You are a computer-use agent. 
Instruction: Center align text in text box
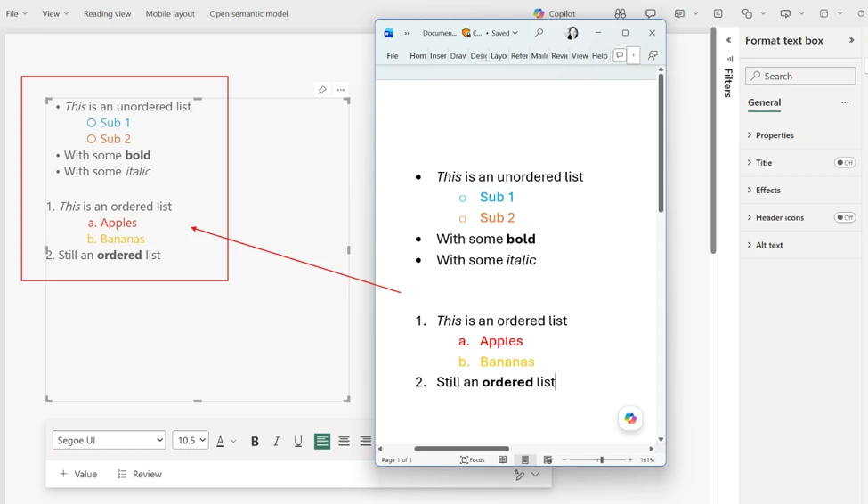pyautogui.click(x=344, y=441)
